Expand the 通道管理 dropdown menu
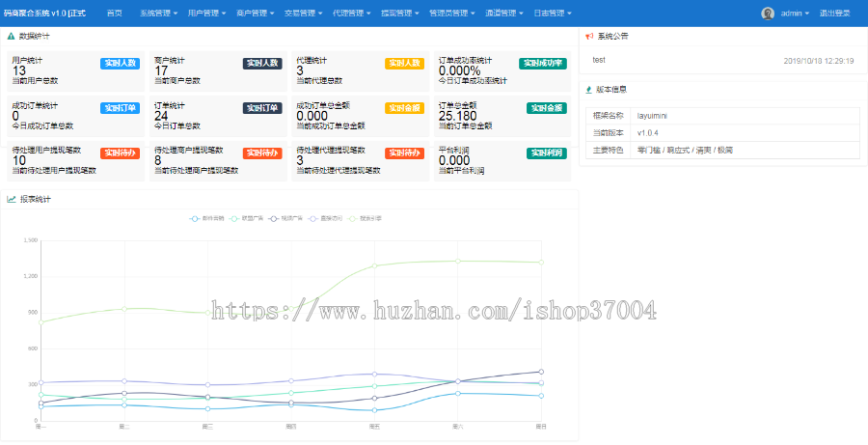 504,14
